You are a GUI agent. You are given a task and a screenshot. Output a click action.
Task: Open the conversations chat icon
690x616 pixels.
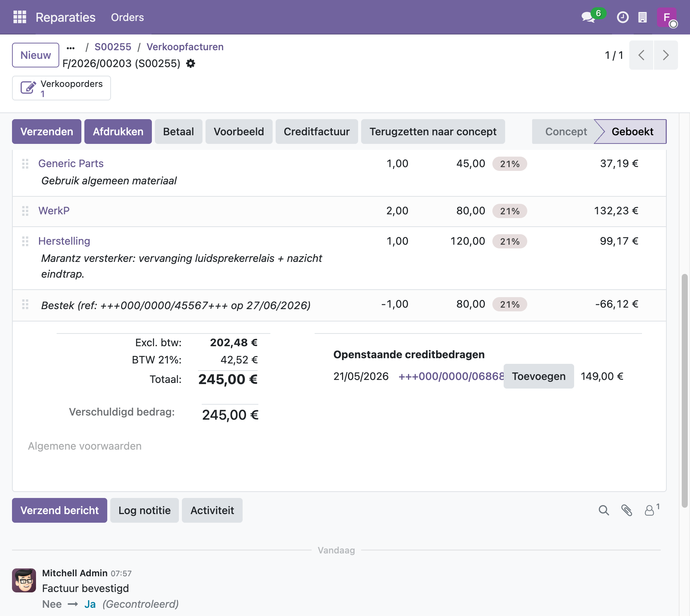588,17
